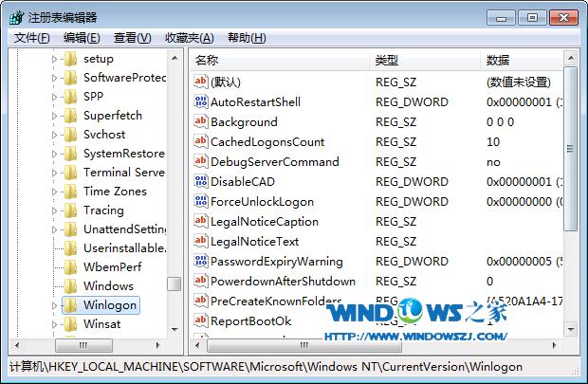Image resolution: width=588 pixels, height=384 pixels.
Task: Click the Time Zones folder icon
Action: click(70, 192)
